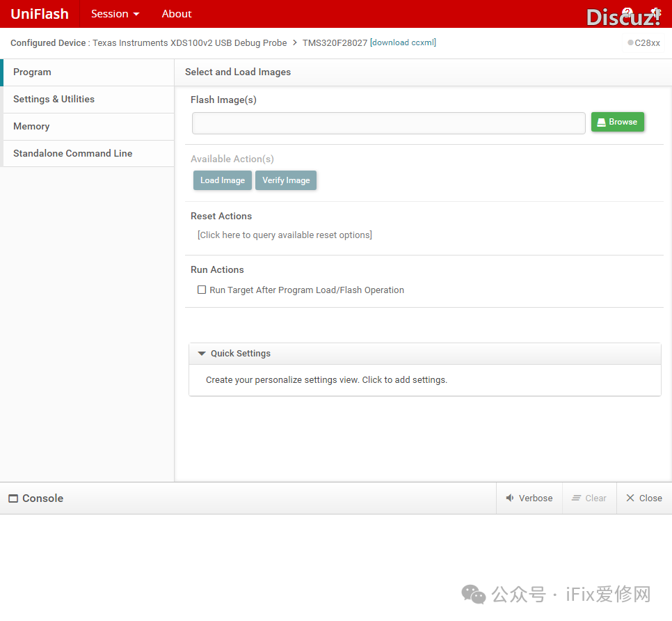This screenshot has height=621, width=672.
Task: Switch to the Settings & Utilities tab
Action: [x=54, y=100]
